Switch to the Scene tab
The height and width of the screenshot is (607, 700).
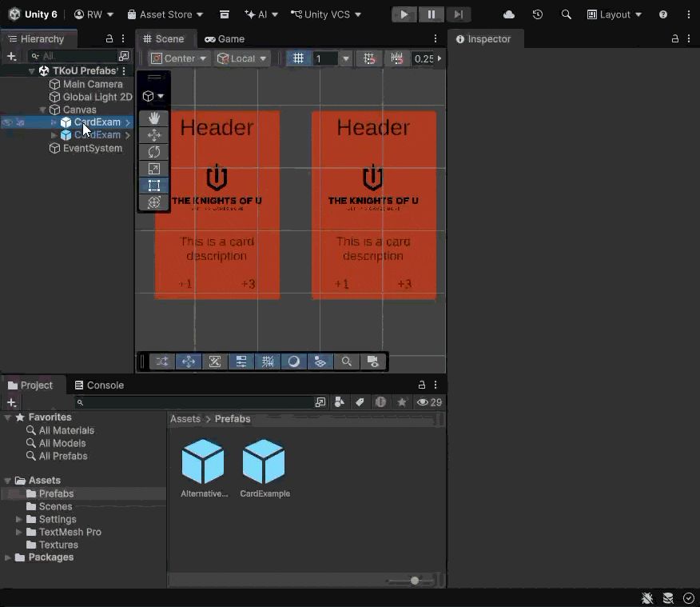(164, 39)
